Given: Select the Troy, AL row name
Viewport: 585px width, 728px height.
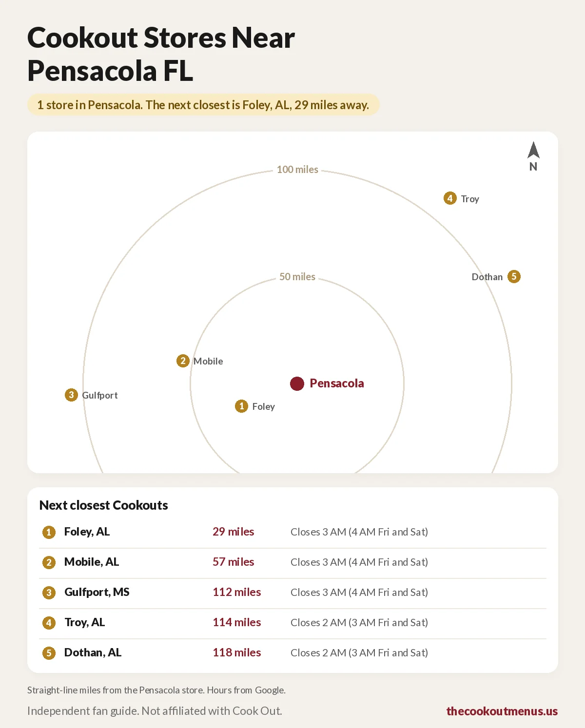Looking at the screenshot, I should tap(85, 622).
